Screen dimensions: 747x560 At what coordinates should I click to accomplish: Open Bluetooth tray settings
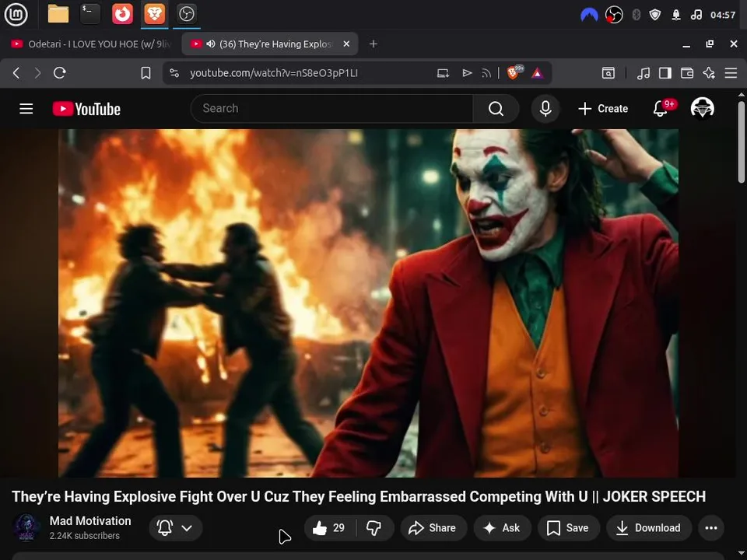tap(636, 16)
